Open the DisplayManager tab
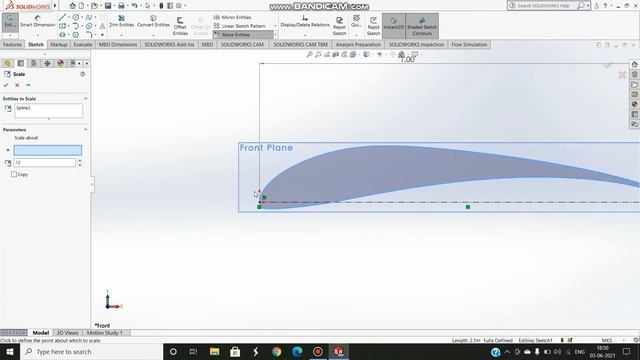640x360 pixels. click(60, 63)
